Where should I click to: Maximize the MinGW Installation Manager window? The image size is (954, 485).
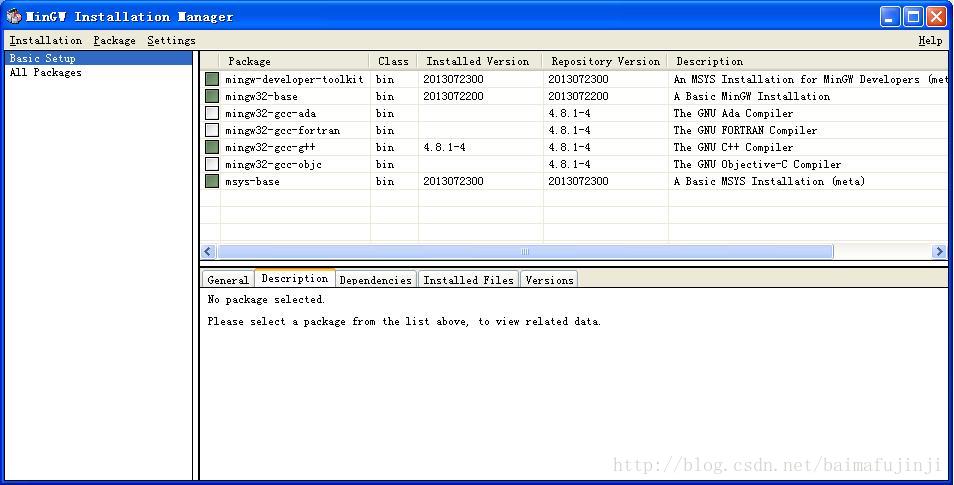913,16
